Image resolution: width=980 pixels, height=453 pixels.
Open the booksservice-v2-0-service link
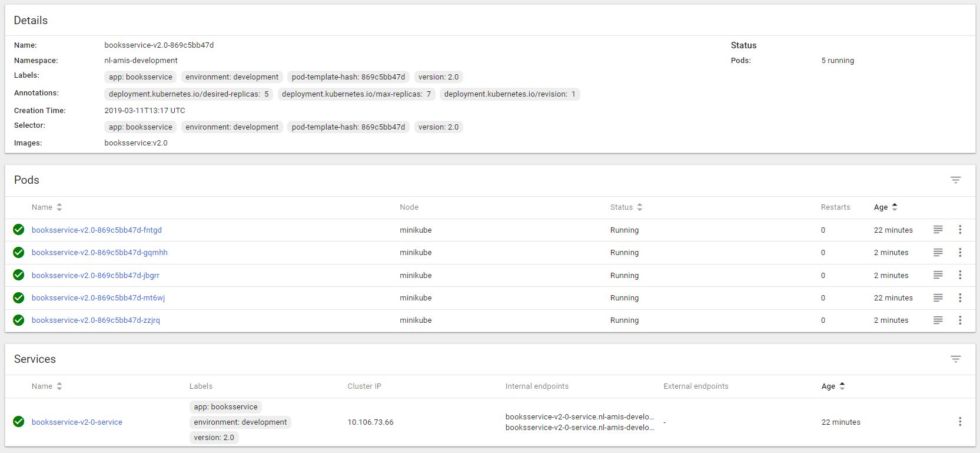[77, 422]
